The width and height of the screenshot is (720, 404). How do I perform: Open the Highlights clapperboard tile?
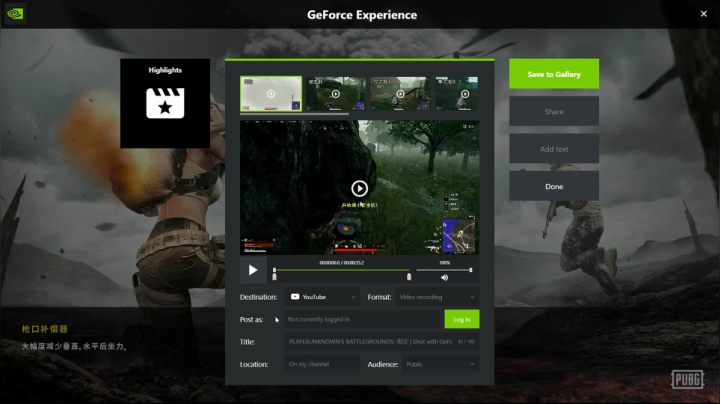pos(165,103)
